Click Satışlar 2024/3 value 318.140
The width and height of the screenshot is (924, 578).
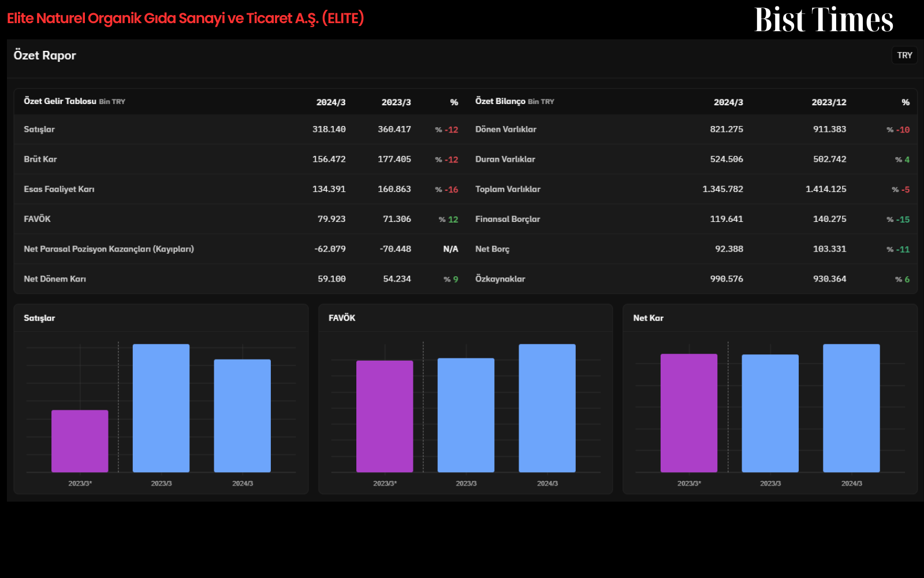click(329, 129)
